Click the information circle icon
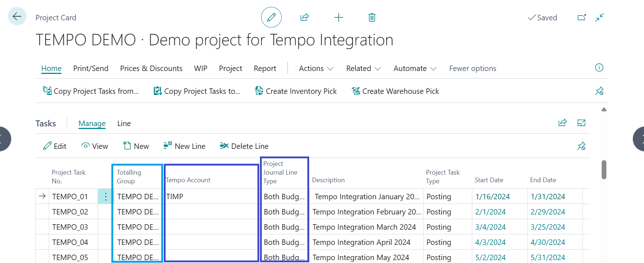Image resolution: width=644 pixels, height=263 pixels. click(599, 68)
